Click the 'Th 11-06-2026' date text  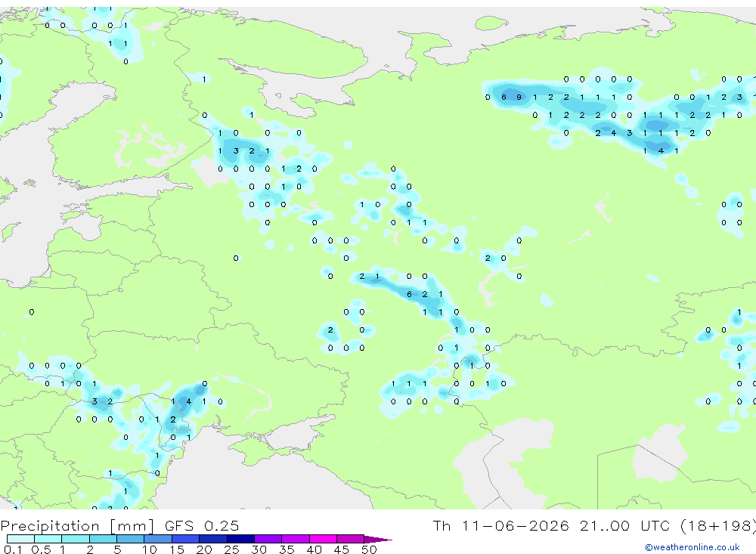point(501,525)
